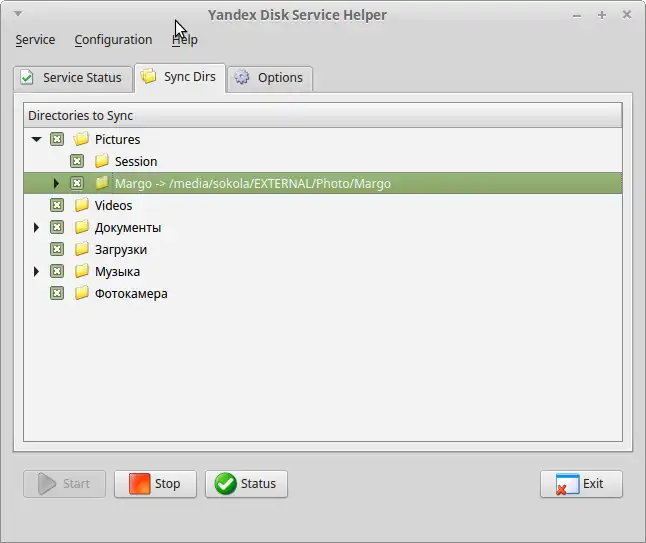This screenshot has width=646, height=543.
Task: Click the disabled Start button label
Action: point(76,483)
